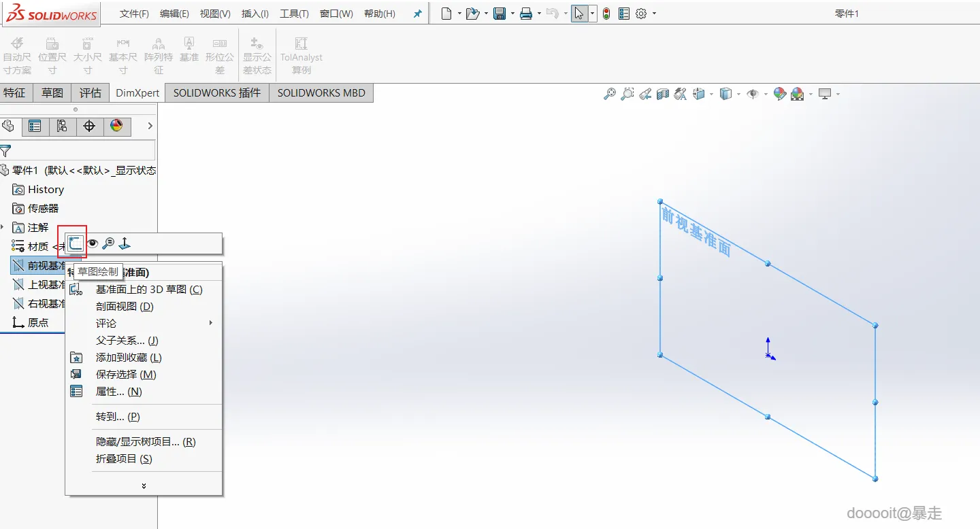Click the pin icon next to the menu bar

(x=418, y=14)
